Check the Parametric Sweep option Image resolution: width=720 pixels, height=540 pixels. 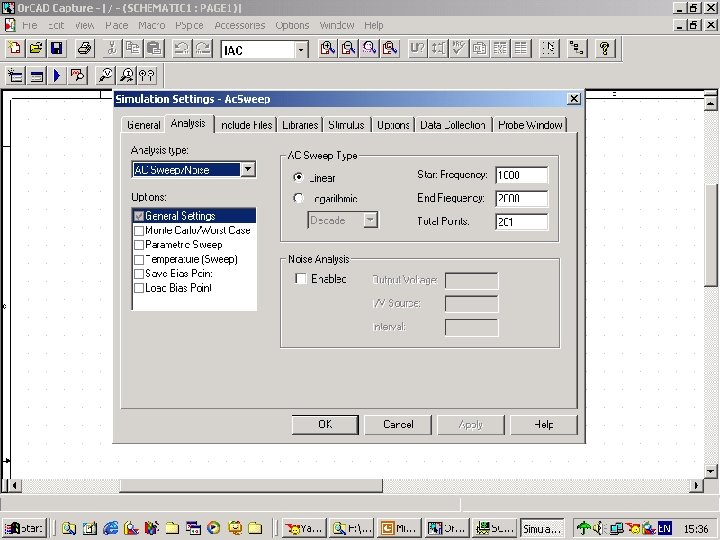(139, 245)
